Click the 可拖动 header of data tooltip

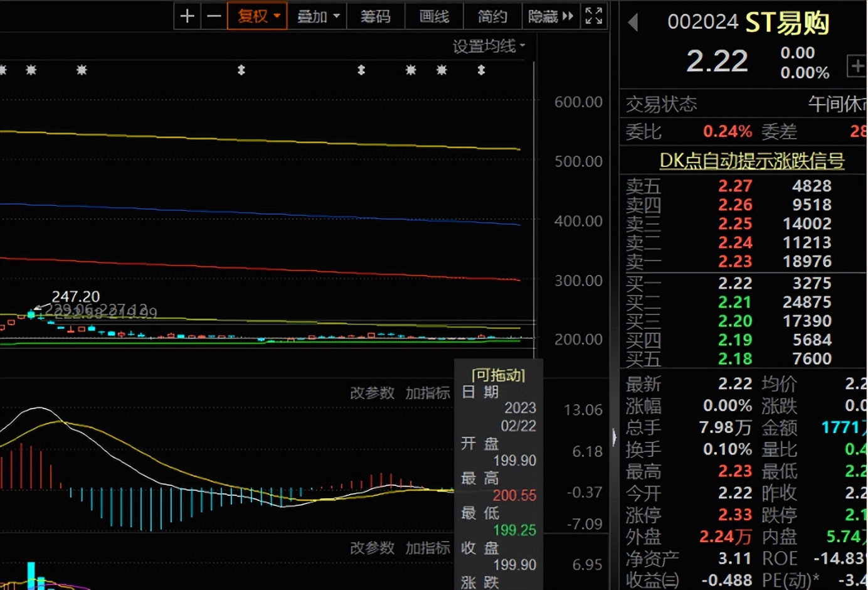pyautogui.click(x=498, y=375)
